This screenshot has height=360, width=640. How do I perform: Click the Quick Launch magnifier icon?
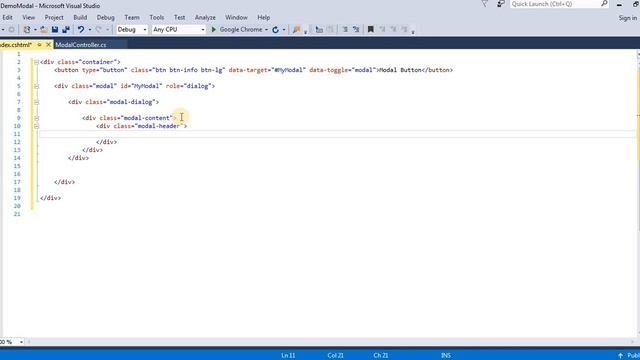[604, 4]
